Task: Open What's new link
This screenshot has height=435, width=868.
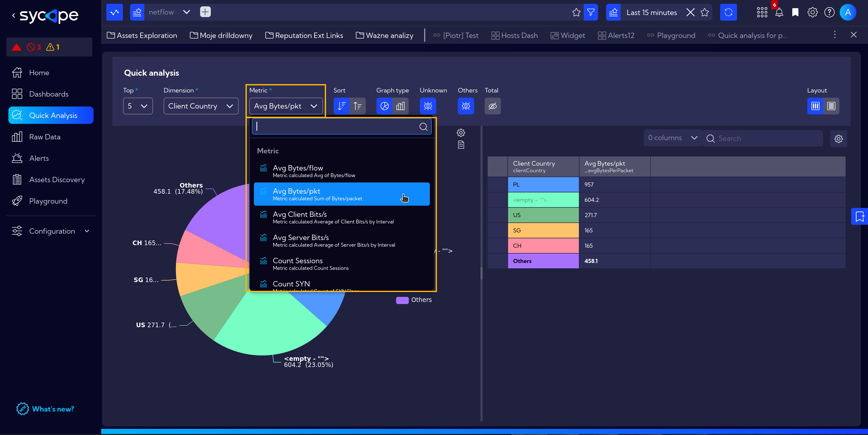Action: coord(45,409)
